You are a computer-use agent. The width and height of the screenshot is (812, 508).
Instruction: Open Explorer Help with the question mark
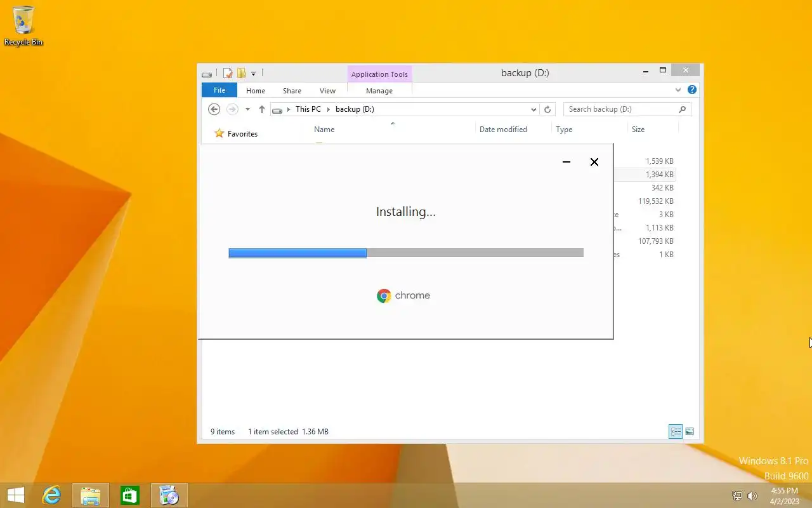click(x=692, y=90)
